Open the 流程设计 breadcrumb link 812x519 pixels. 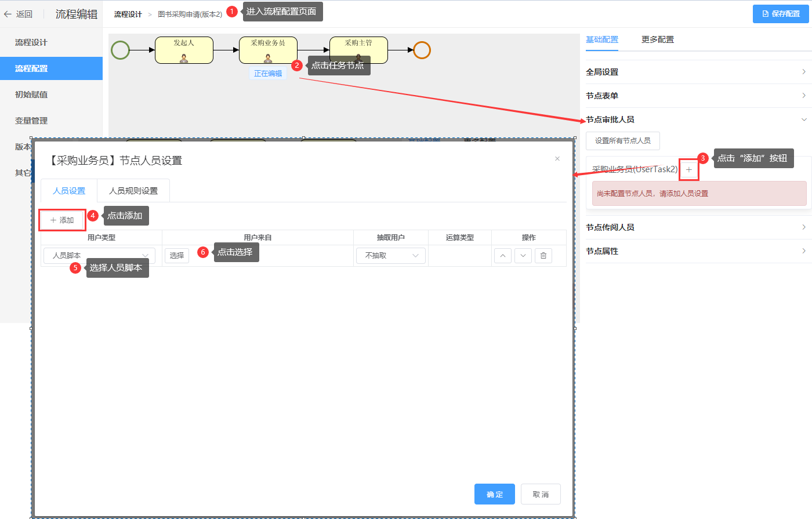(128, 14)
